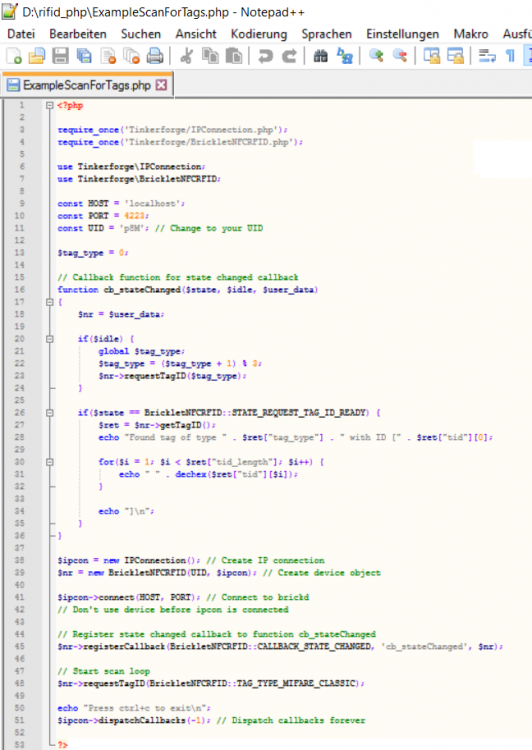Click the port value 4223
This screenshot has height=750, width=532.
(134, 216)
